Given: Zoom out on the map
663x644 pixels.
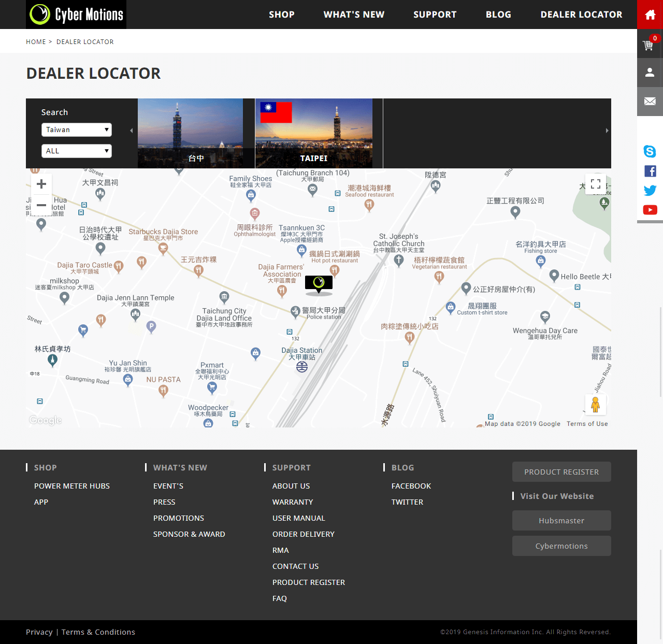Looking at the screenshot, I should (x=41, y=205).
